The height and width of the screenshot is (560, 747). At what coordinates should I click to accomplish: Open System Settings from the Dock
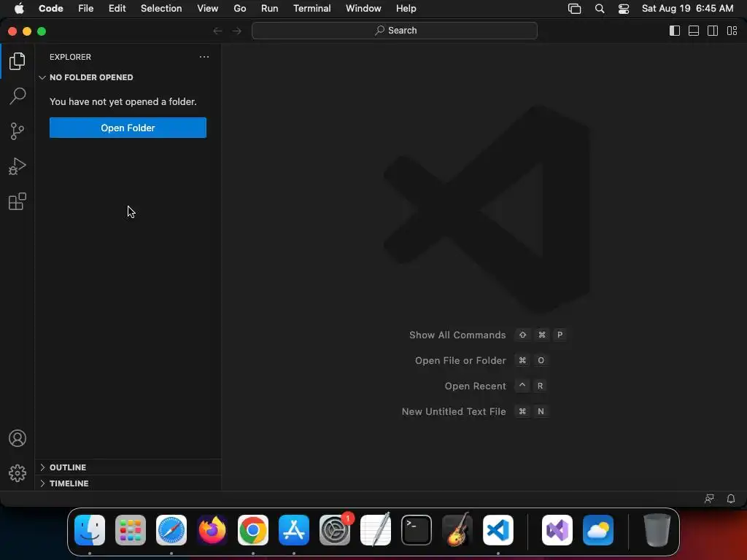(x=335, y=530)
